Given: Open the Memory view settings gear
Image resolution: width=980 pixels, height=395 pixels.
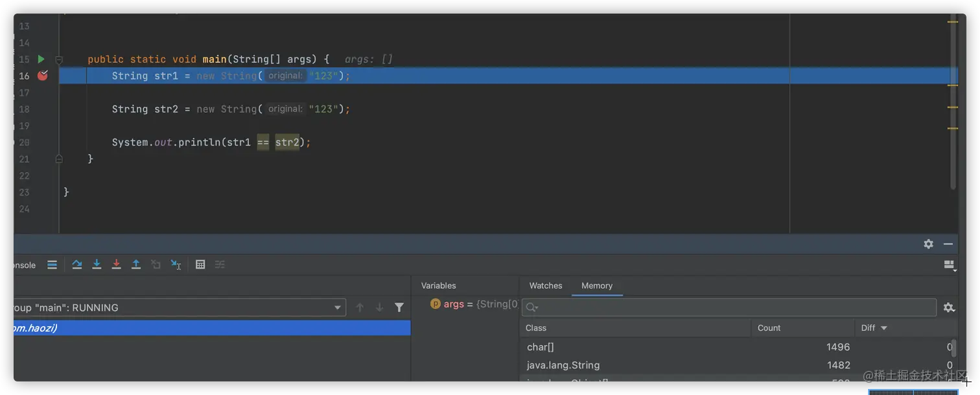Looking at the screenshot, I should pyautogui.click(x=949, y=308).
